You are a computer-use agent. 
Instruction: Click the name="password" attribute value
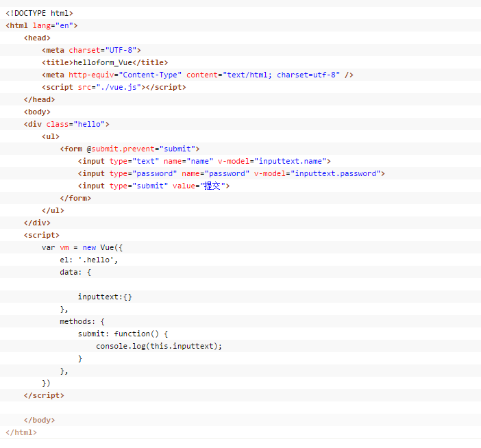(x=227, y=173)
